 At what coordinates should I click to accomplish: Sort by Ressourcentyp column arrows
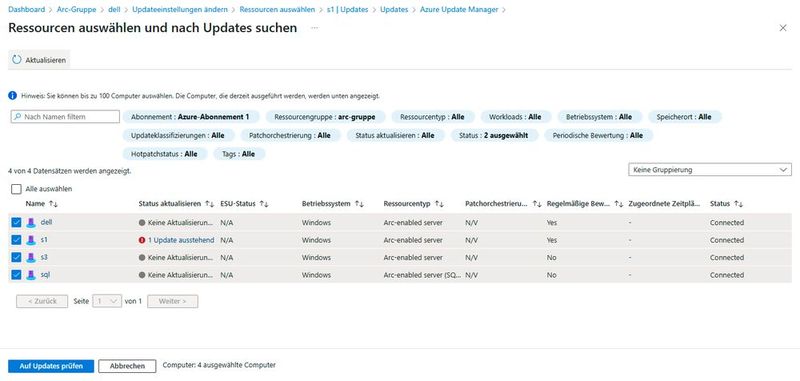click(x=439, y=204)
